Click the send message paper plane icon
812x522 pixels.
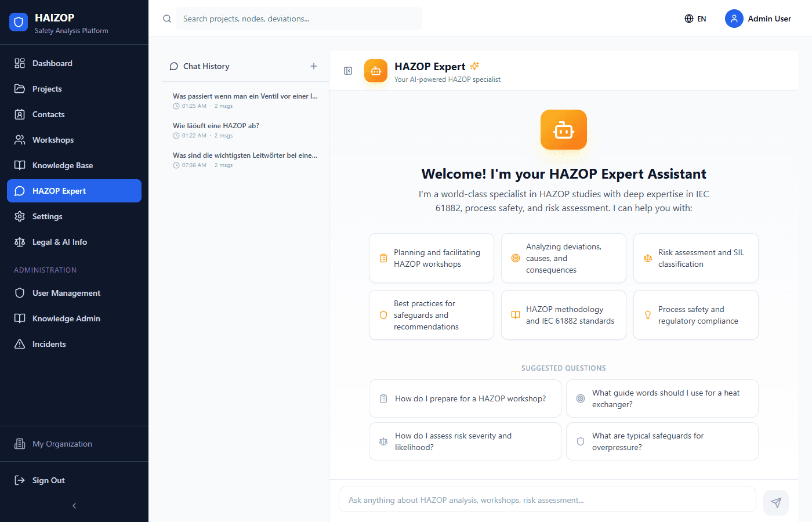pos(775,503)
